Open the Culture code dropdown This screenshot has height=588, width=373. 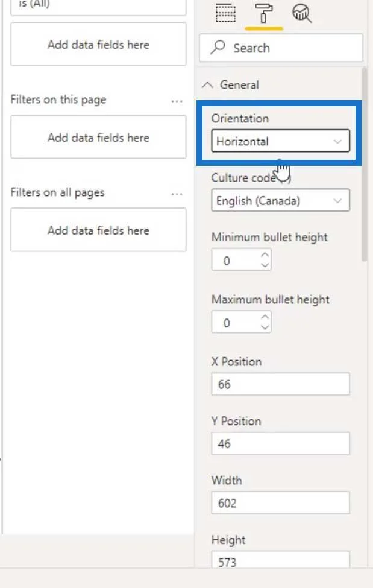[x=280, y=200]
